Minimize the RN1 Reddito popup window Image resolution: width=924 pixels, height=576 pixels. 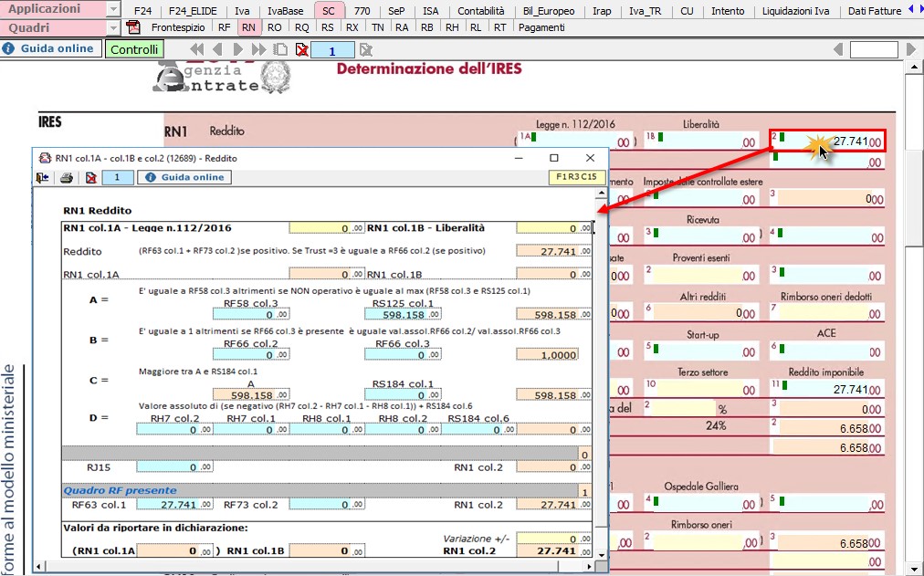[519, 158]
